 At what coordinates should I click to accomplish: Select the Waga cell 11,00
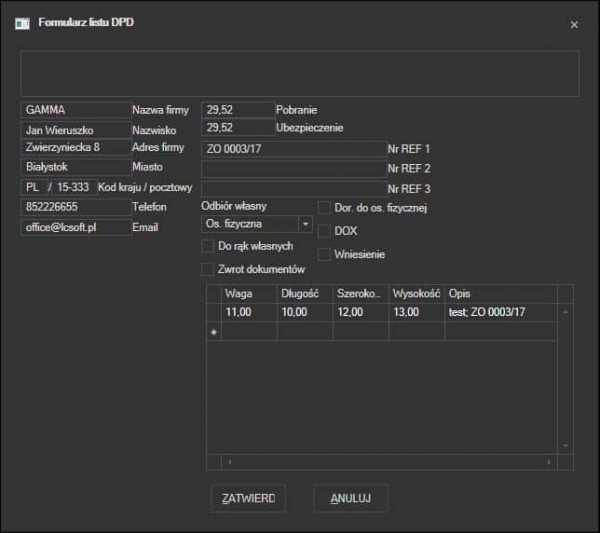[x=249, y=312]
